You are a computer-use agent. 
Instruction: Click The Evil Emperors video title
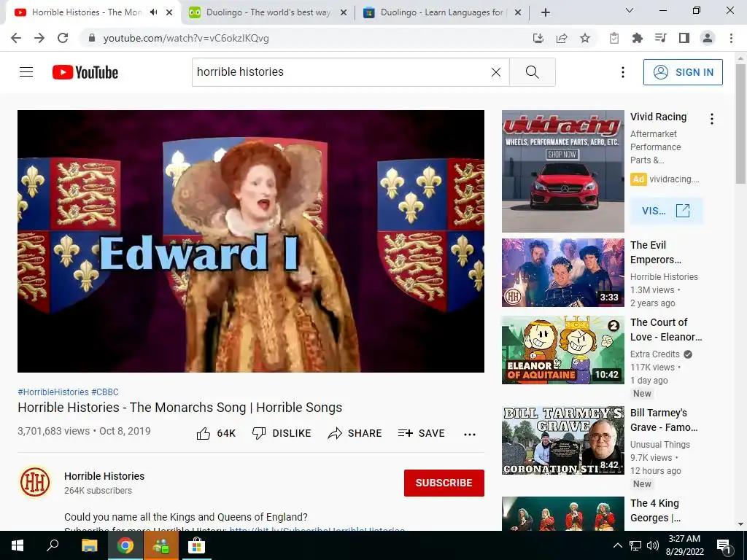pyautogui.click(x=656, y=252)
